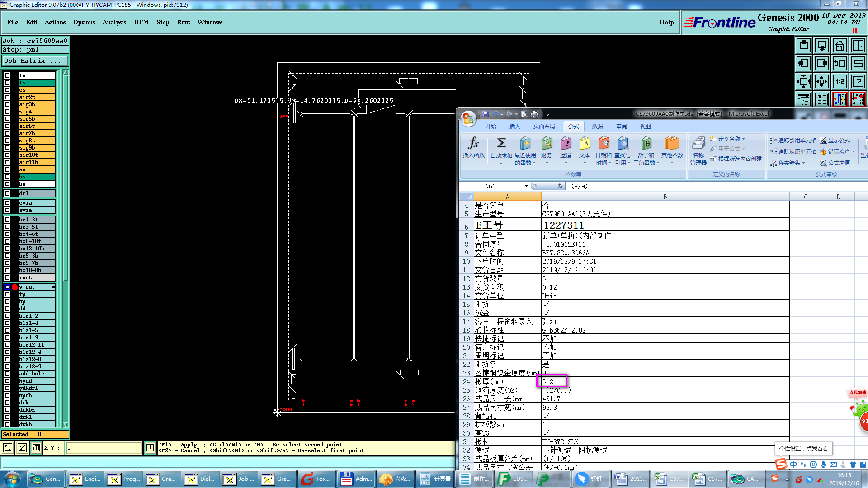Viewport: 868px width, 488px height.
Task: Click the 显示公式 button
Action: 835,141
